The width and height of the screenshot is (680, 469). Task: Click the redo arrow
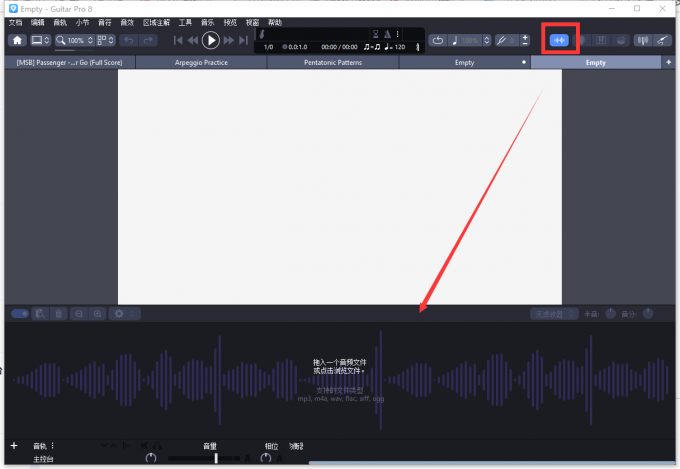tap(148, 40)
